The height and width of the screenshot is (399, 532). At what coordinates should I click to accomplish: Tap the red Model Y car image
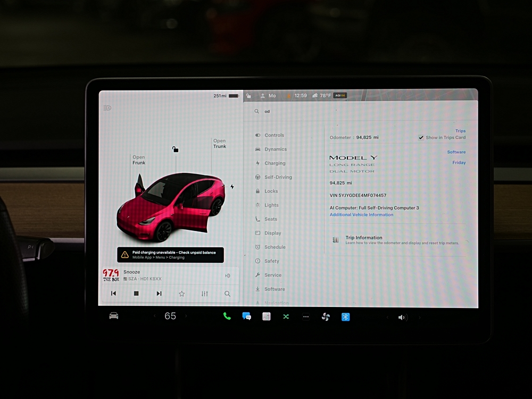point(171,207)
